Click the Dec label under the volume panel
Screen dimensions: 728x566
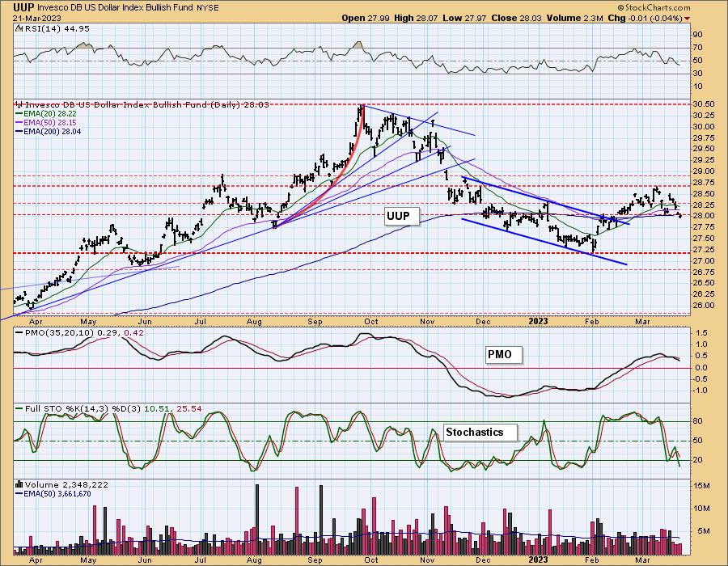pos(484,560)
